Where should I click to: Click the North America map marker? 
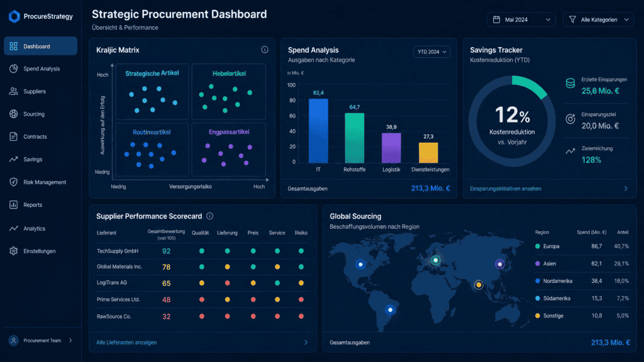tap(360, 265)
